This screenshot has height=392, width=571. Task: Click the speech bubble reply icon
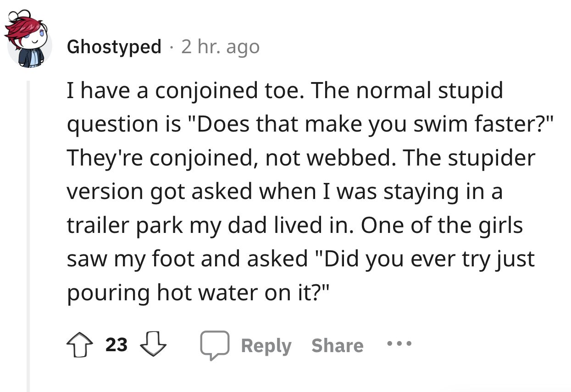[215, 345]
